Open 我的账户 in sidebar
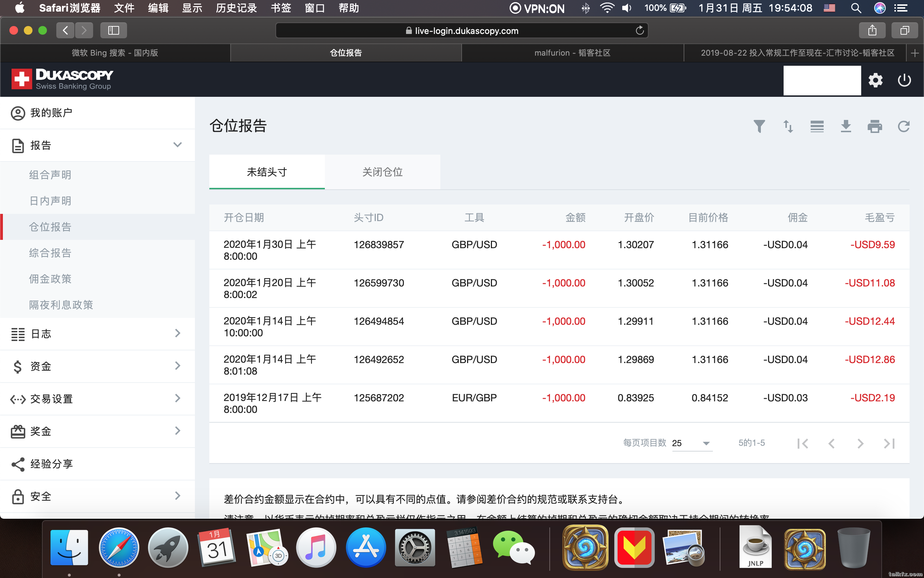Image resolution: width=924 pixels, height=578 pixels. click(x=97, y=113)
